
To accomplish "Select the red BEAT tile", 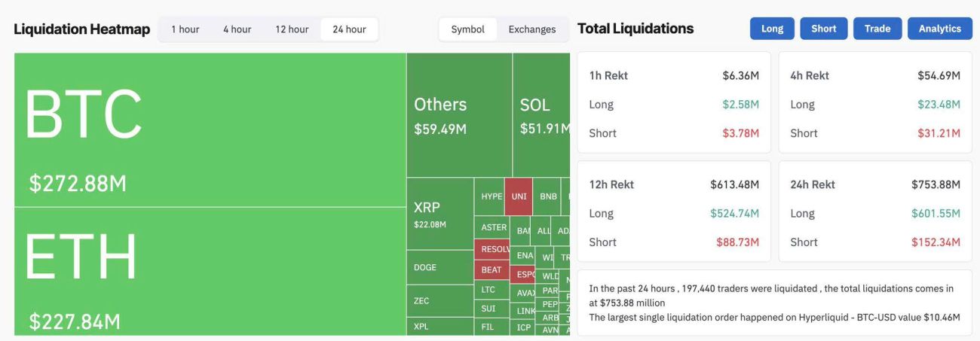I will (x=492, y=269).
